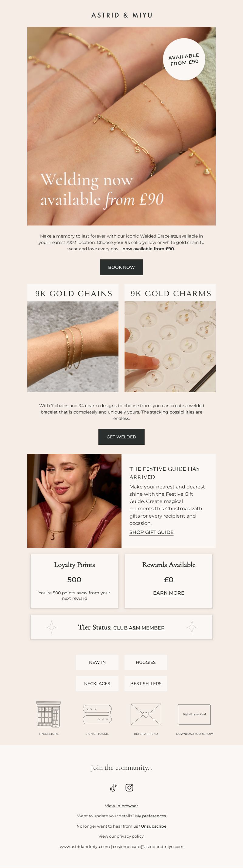The width and height of the screenshot is (243, 868).
Task: Open the New In category
Action: tap(97, 662)
